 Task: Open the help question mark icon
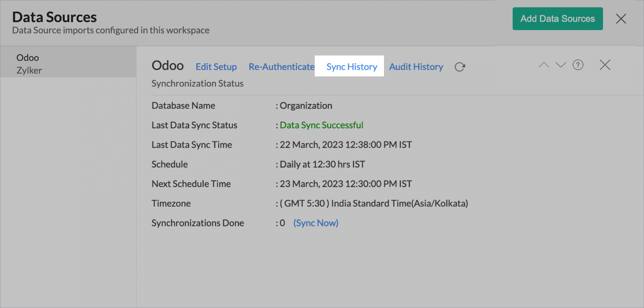click(578, 65)
